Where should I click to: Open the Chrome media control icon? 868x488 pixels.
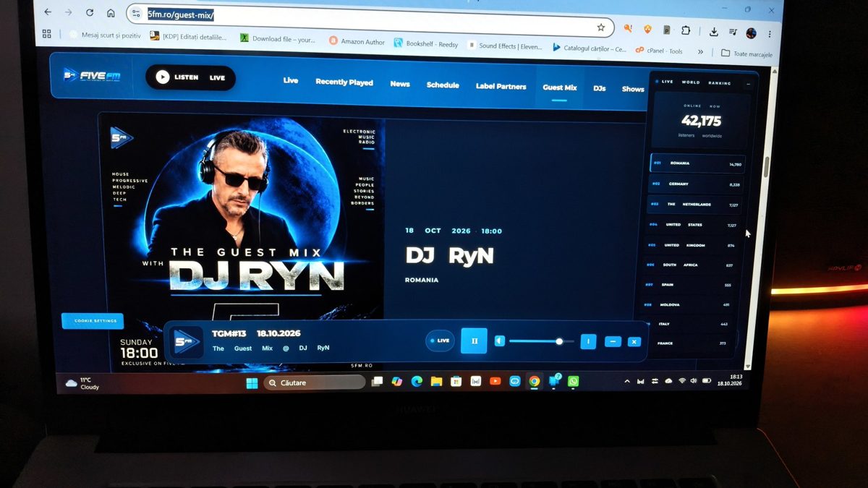click(733, 33)
